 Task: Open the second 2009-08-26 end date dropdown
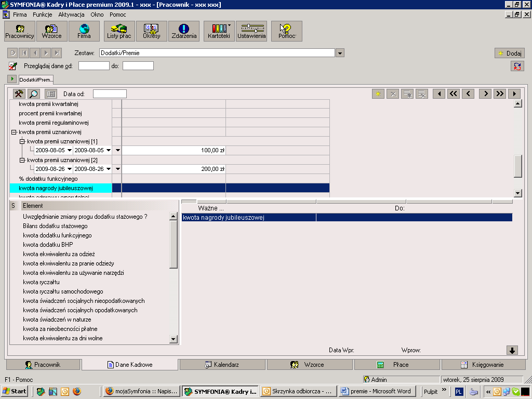coord(109,169)
